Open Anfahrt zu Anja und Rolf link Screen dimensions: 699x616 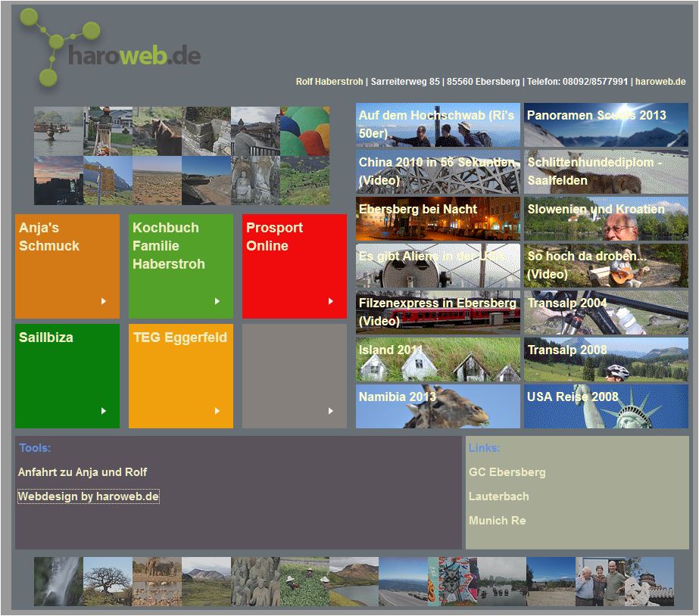pyautogui.click(x=83, y=472)
